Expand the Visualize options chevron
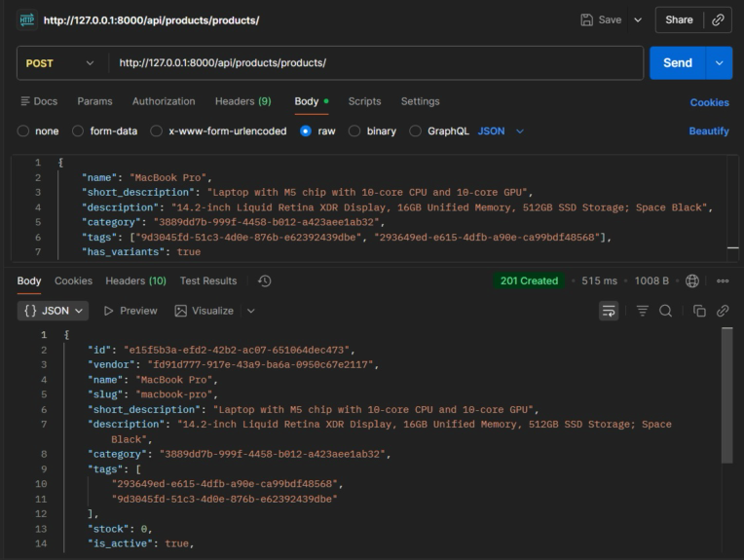This screenshot has width=744, height=560. pos(251,311)
